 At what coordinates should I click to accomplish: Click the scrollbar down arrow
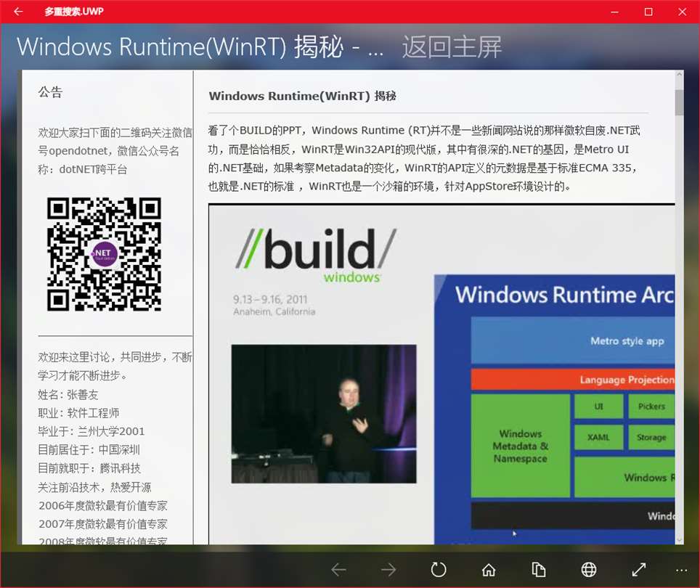point(679,540)
